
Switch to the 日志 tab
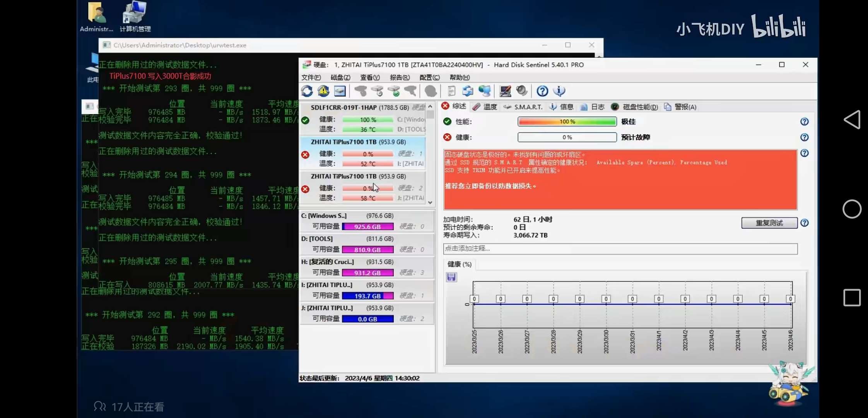[x=592, y=107]
